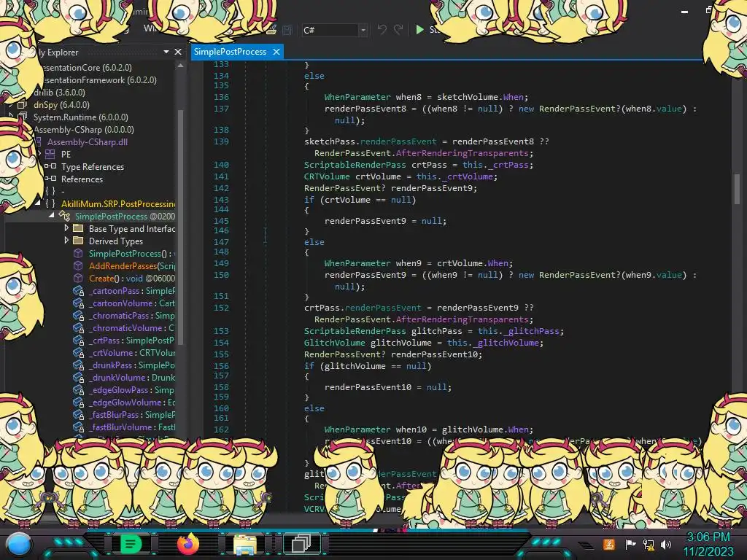Screen dimensions: 747x560
Task: Collapse the SimplePostProcess class node
Action: [x=52, y=216]
